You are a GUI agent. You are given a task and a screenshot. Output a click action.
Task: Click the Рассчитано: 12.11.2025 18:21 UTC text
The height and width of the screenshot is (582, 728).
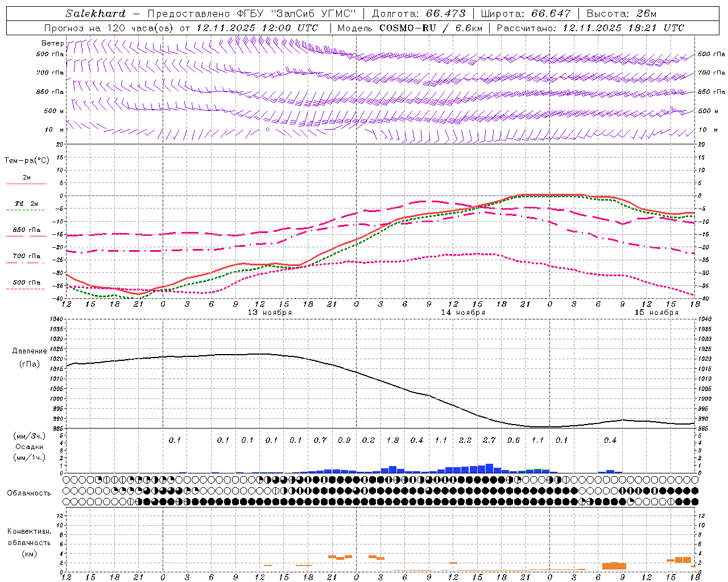tap(590, 28)
